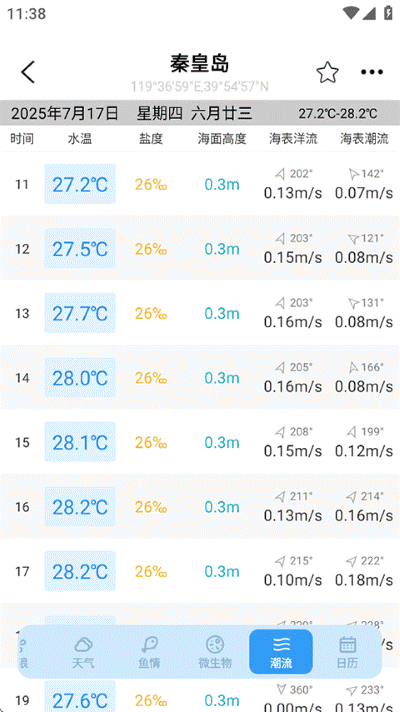Select the 潮流 tidal current tab
Image resolution: width=400 pixels, height=712 pixels.
[281, 652]
